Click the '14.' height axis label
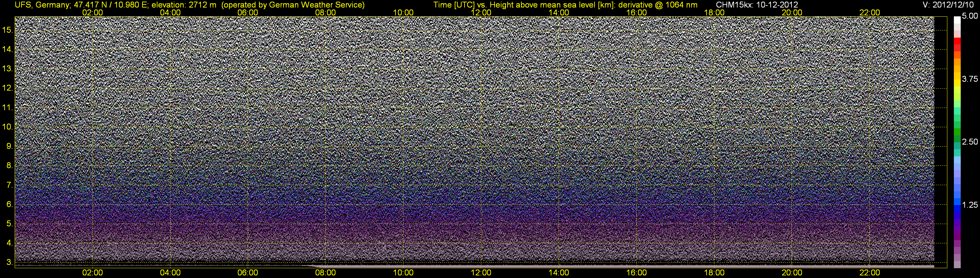Screen dimensions: 980x278 [8, 49]
